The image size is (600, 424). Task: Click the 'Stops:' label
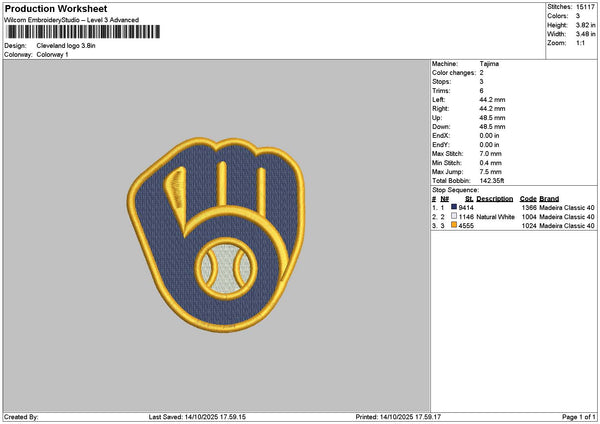click(x=442, y=82)
